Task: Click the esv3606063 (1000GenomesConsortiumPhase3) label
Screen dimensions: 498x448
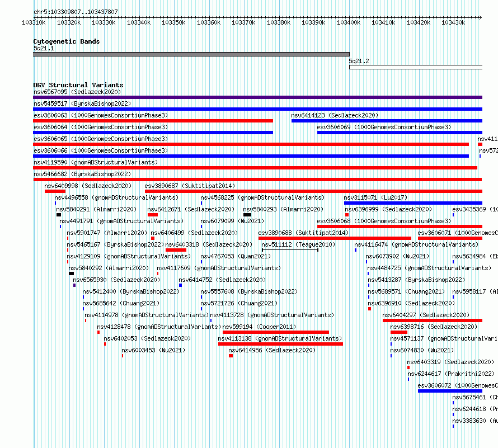Action: pos(101,115)
